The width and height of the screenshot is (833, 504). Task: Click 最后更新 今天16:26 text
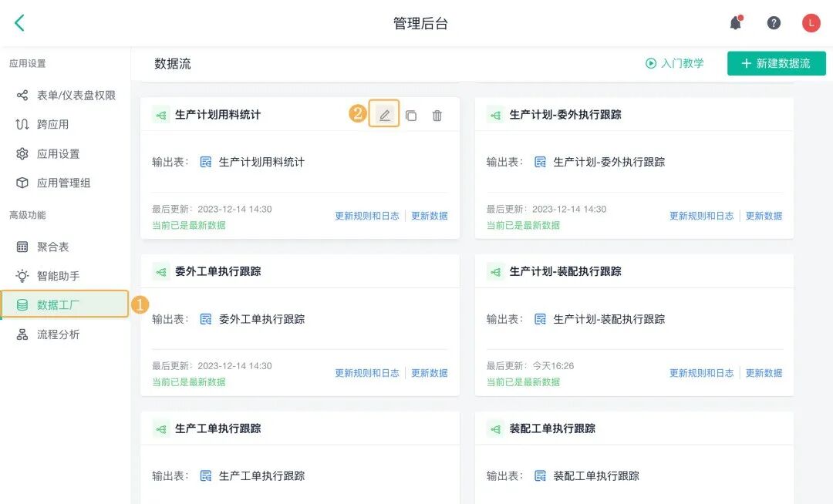click(530, 365)
